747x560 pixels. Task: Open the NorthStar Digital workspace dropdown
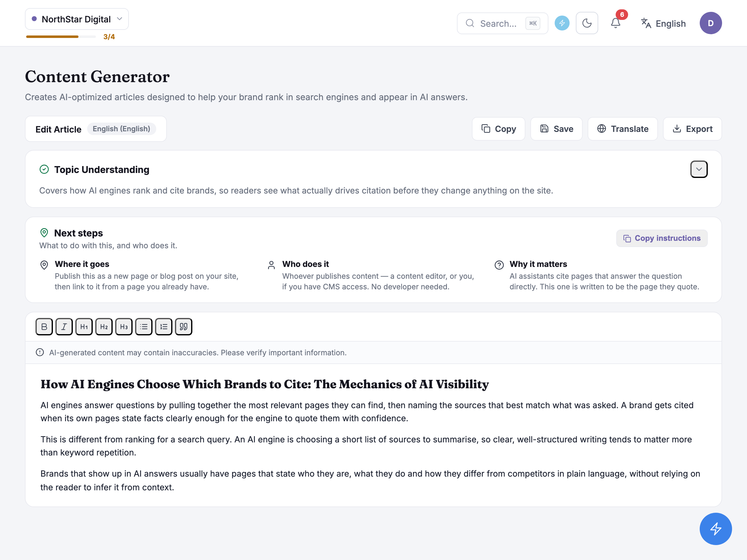(77, 19)
